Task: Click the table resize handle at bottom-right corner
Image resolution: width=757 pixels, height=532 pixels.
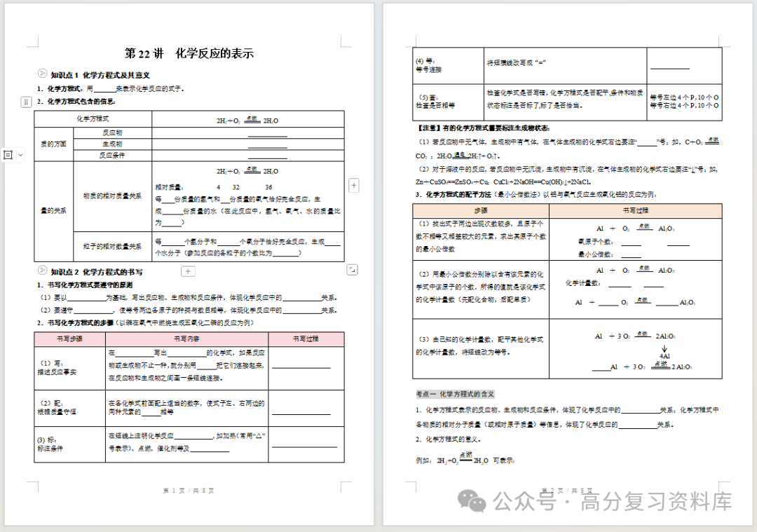Action: tap(353, 271)
